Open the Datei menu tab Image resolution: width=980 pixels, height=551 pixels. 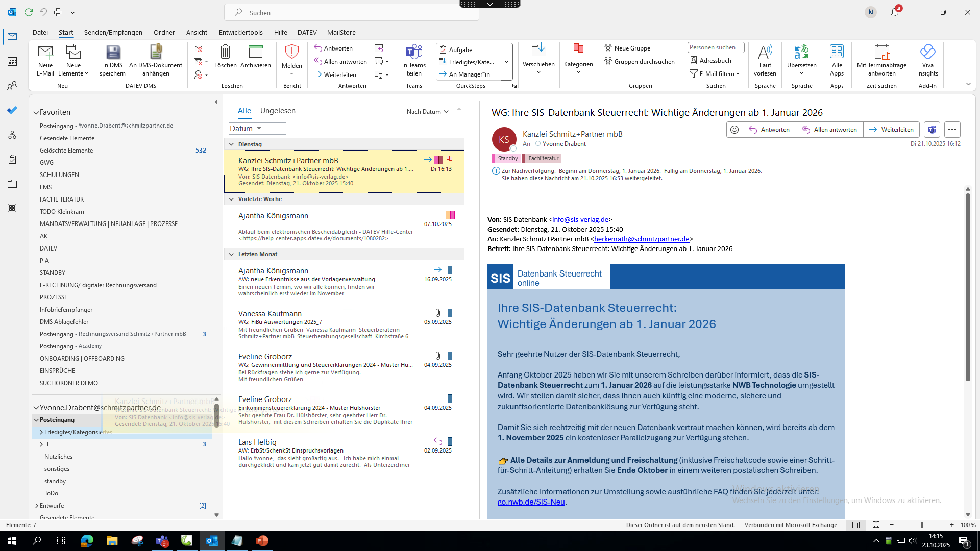[40, 32]
